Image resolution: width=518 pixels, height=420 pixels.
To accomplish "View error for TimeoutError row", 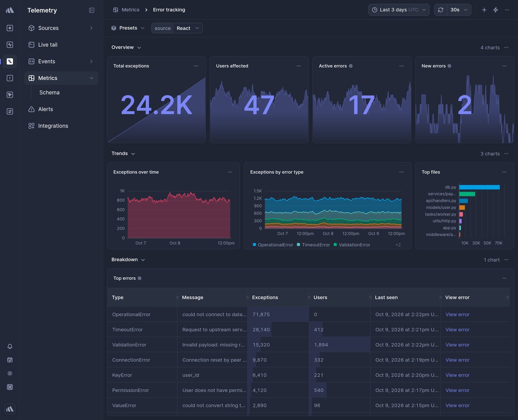I will point(457,330).
